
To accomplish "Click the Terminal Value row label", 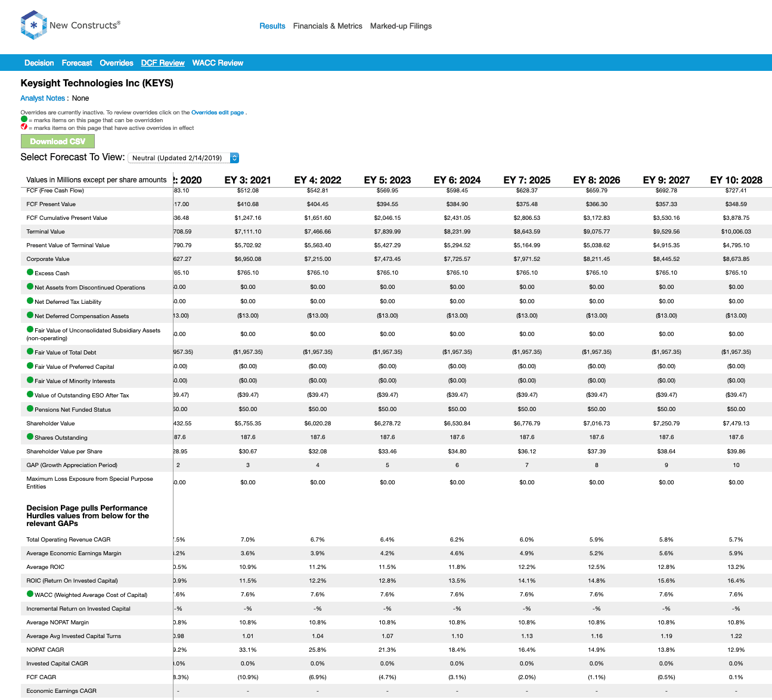I will click(46, 232).
